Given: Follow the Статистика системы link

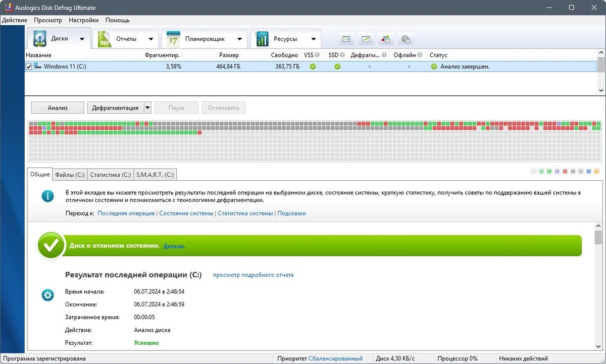Looking at the screenshot, I should click(x=245, y=213).
